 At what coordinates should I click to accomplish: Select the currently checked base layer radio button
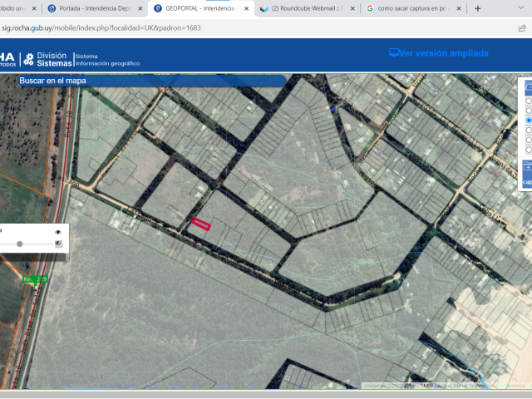click(529, 121)
